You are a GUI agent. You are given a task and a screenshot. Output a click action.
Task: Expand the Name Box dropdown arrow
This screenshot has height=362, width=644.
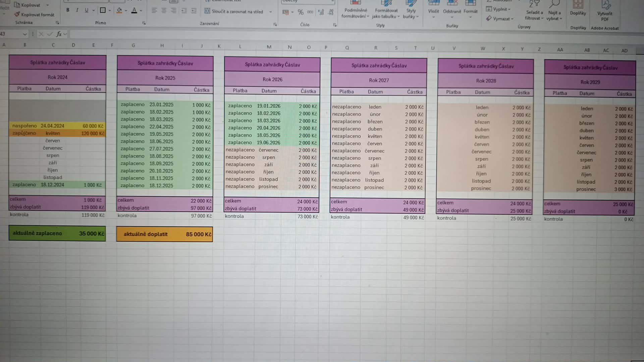click(x=25, y=34)
